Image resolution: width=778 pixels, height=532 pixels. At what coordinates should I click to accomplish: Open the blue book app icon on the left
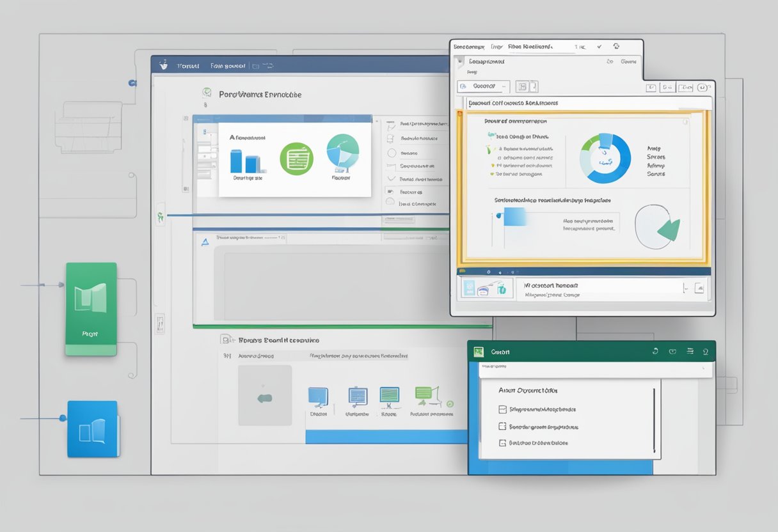(x=93, y=428)
